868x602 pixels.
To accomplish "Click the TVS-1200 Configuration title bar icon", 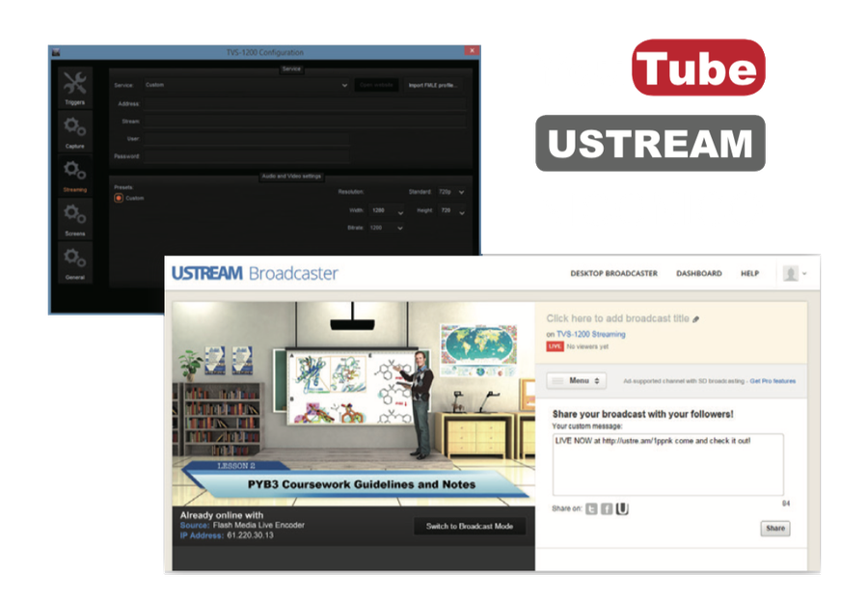I will click(x=56, y=52).
